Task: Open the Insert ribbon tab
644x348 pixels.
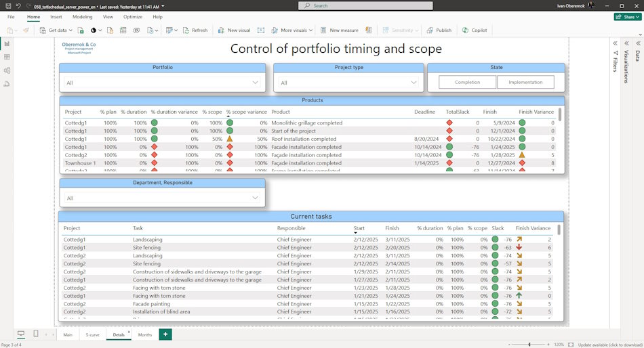Action: (56, 17)
